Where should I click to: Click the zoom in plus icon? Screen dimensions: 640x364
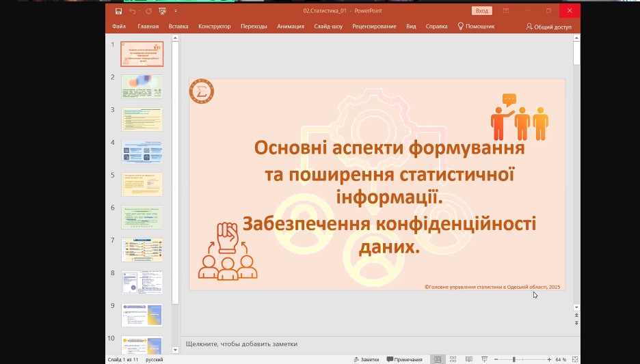549,359
